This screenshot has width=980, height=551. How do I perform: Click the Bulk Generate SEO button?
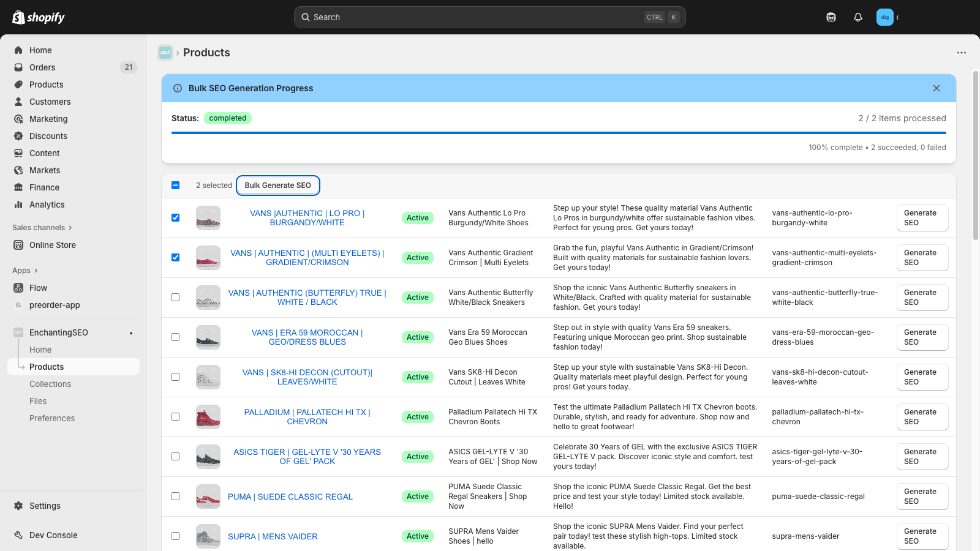pyautogui.click(x=278, y=185)
